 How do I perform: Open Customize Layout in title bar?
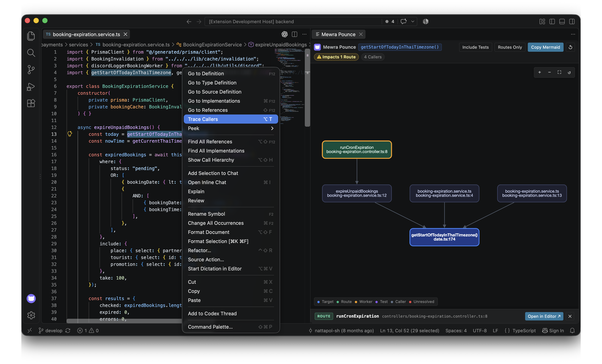542,21
